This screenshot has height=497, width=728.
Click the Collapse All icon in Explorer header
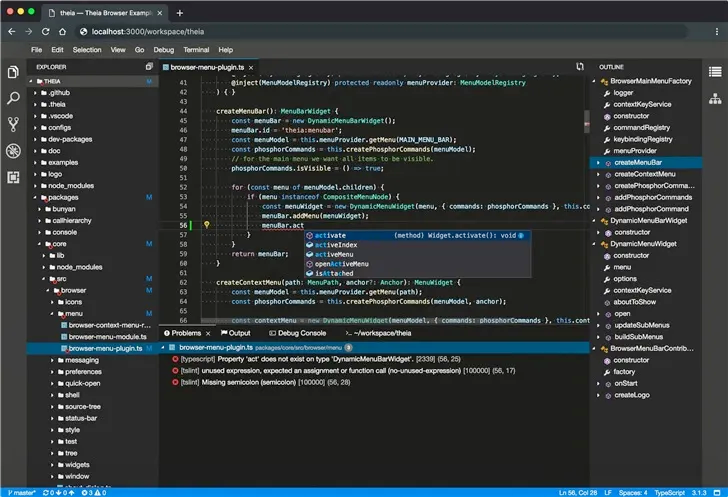149,67
